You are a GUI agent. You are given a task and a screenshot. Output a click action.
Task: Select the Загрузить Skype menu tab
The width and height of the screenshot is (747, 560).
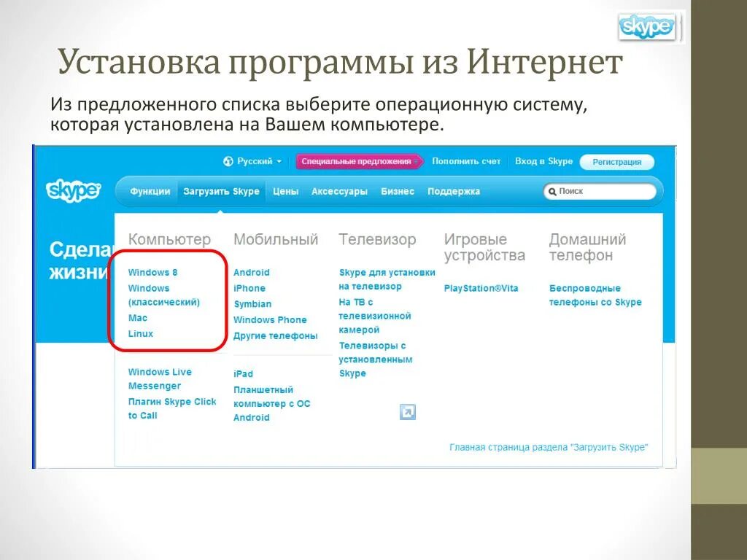[x=221, y=192]
